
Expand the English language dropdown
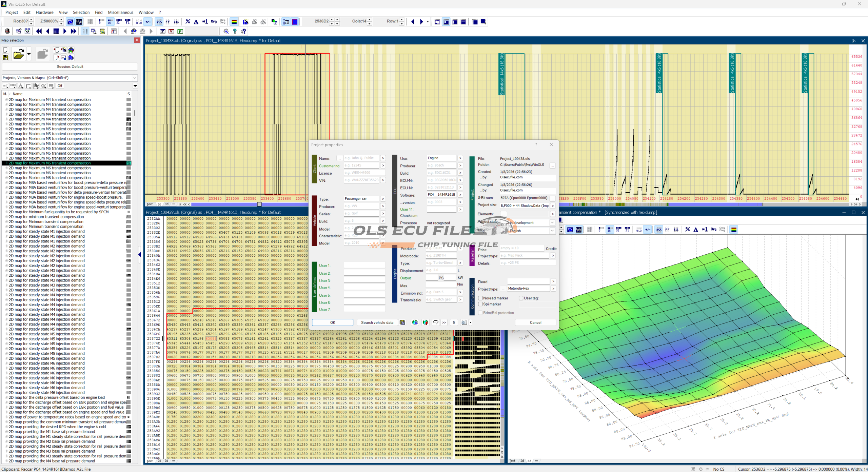pyautogui.click(x=552, y=231)
